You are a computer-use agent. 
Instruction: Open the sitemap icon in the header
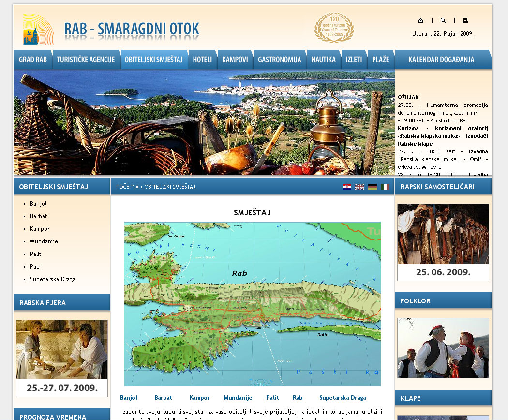465,20
